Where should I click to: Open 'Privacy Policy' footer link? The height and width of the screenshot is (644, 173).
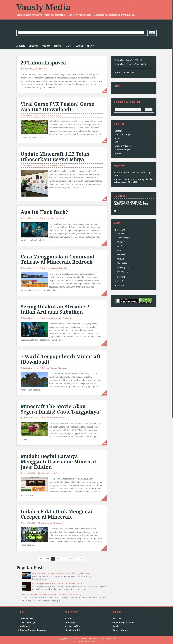[73, 626]
